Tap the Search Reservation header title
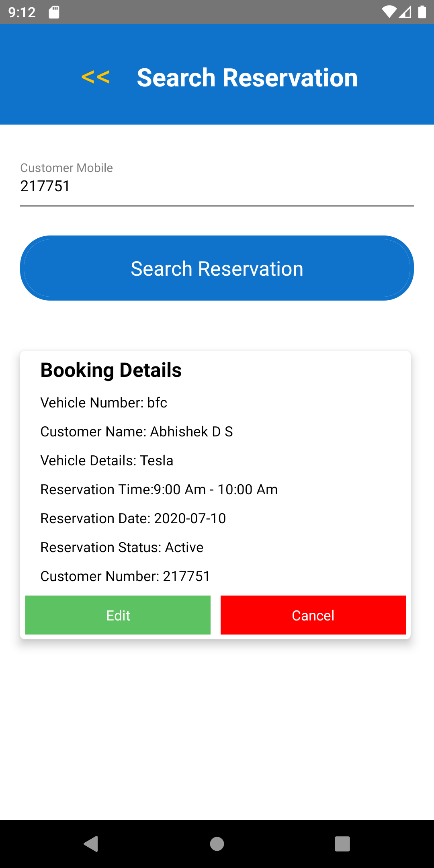 click(247, 78)
